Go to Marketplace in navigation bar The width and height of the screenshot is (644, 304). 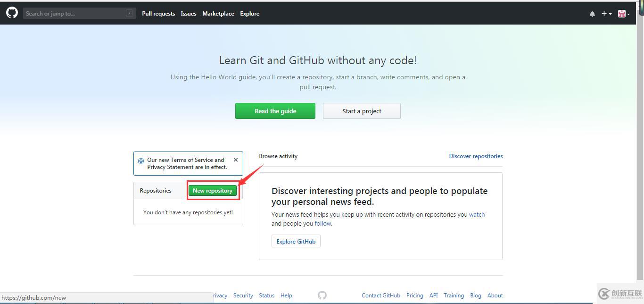click(218, 14)
